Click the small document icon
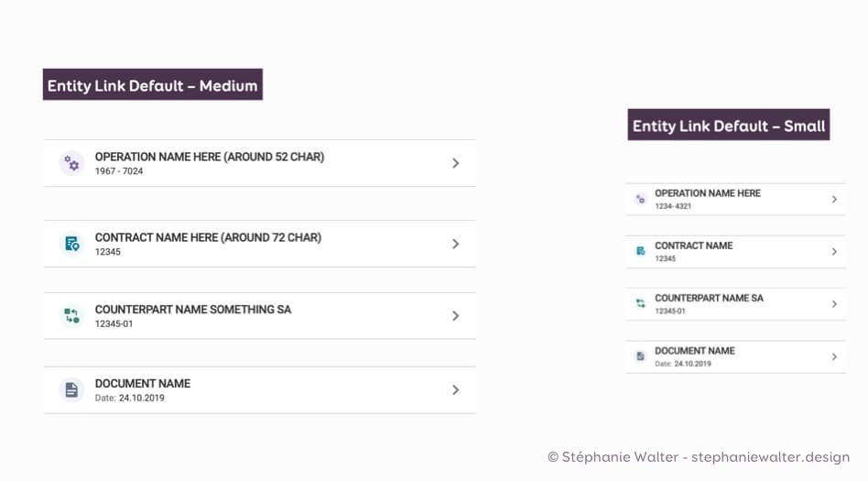 click(x=640, y=356)
